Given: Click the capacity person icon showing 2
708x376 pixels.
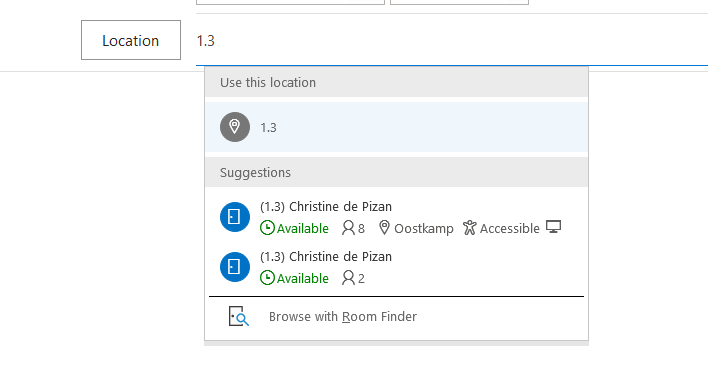Looking at the screenshot, I should 348,278.
